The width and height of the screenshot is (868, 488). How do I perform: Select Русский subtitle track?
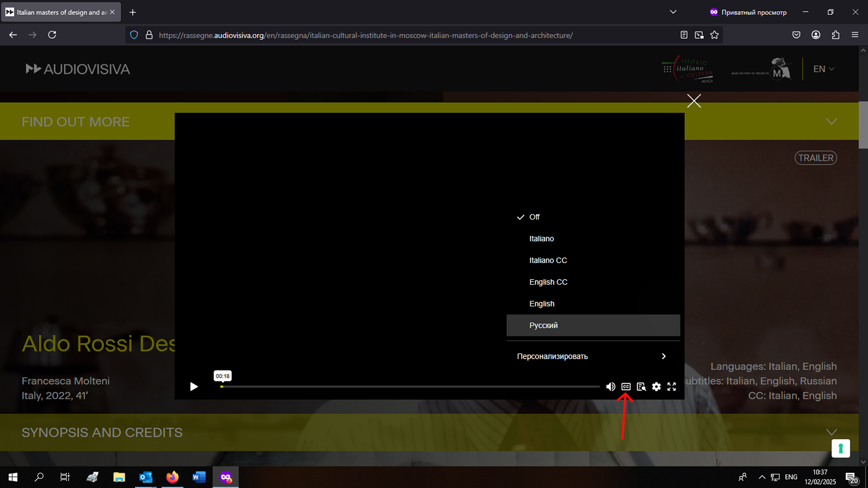pos(543,326)
